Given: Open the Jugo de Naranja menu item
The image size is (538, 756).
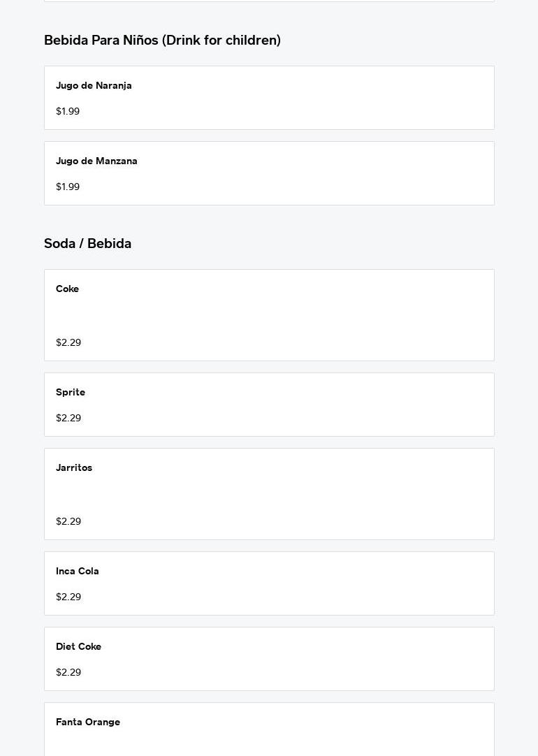Looking at the screenshot, I should pos(269,98).
